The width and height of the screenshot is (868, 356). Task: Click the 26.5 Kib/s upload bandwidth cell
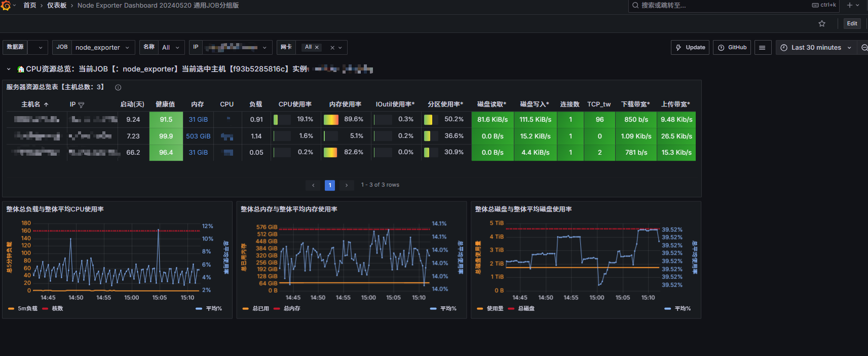tap(676, 136)
